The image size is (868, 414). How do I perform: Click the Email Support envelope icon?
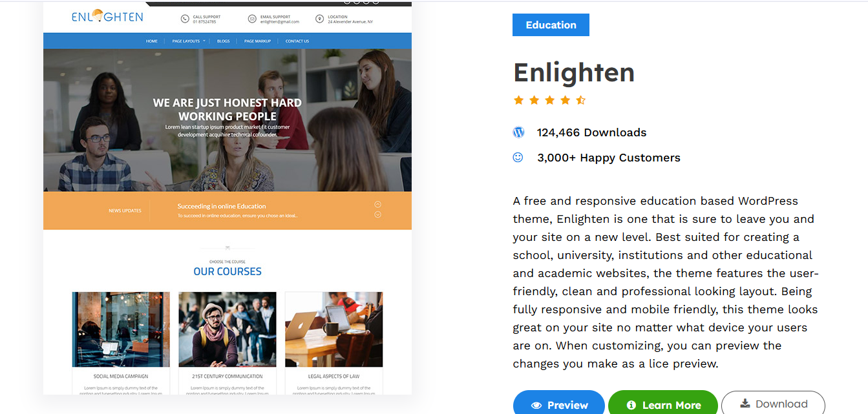point(252,19)
